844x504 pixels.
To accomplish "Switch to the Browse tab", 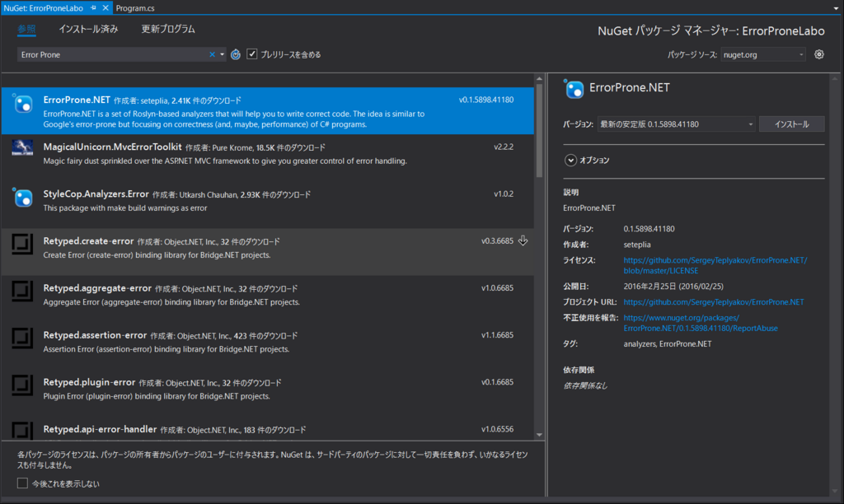I will [x=26, y=29].
